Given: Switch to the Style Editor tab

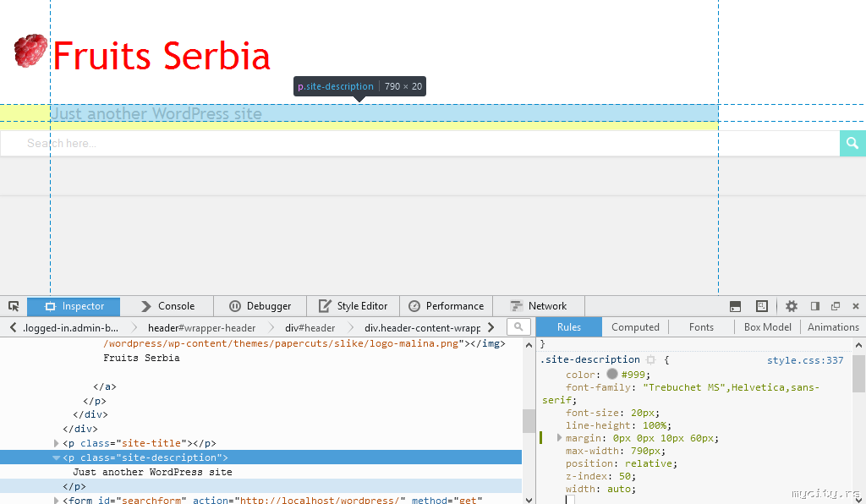Looking at the screenshot, I should (353, 306).
